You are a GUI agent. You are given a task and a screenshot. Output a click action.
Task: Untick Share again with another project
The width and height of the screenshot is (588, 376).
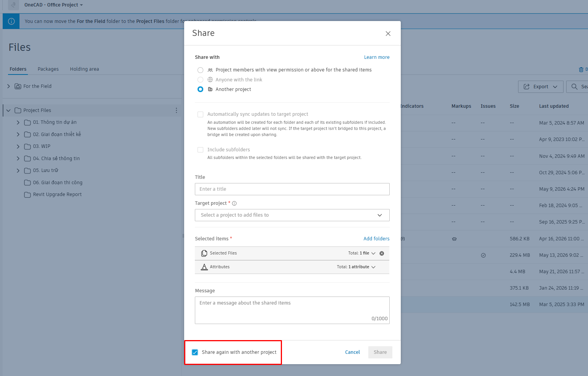[195, 352]
